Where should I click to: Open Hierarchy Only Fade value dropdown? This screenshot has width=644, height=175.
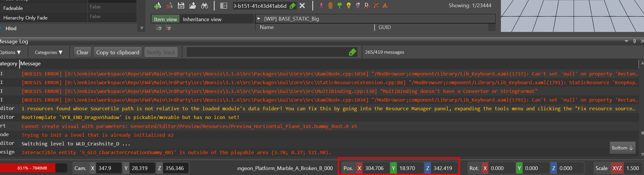coord(112,17)
